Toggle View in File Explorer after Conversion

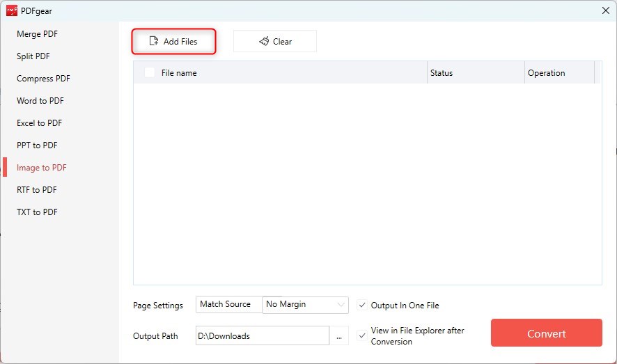tap(362, 335)
